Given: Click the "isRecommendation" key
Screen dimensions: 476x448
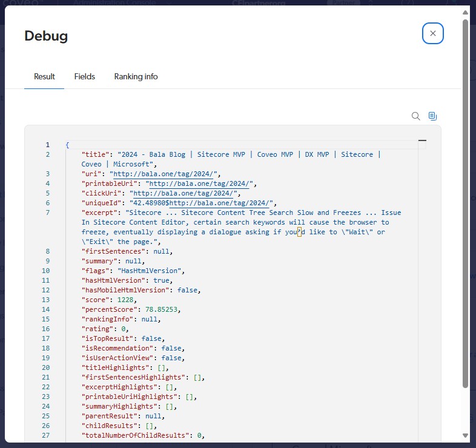Looking at the screenshot, I should coord(117,348).
